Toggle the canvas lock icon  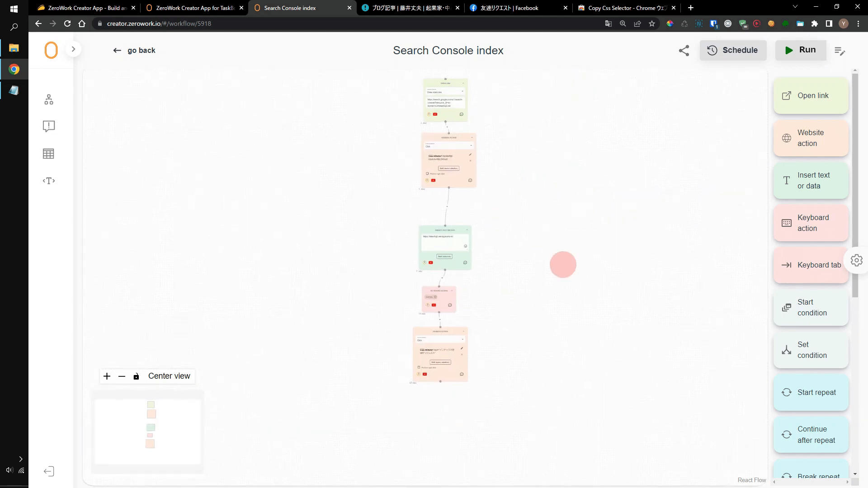[136, 376]
